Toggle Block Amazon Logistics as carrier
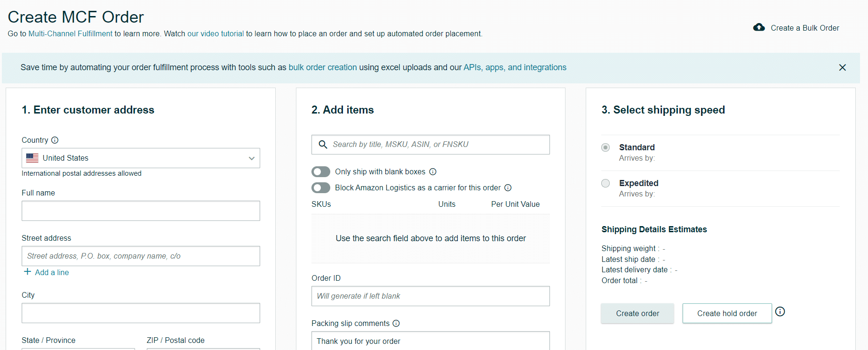 (x=320, y=187)
